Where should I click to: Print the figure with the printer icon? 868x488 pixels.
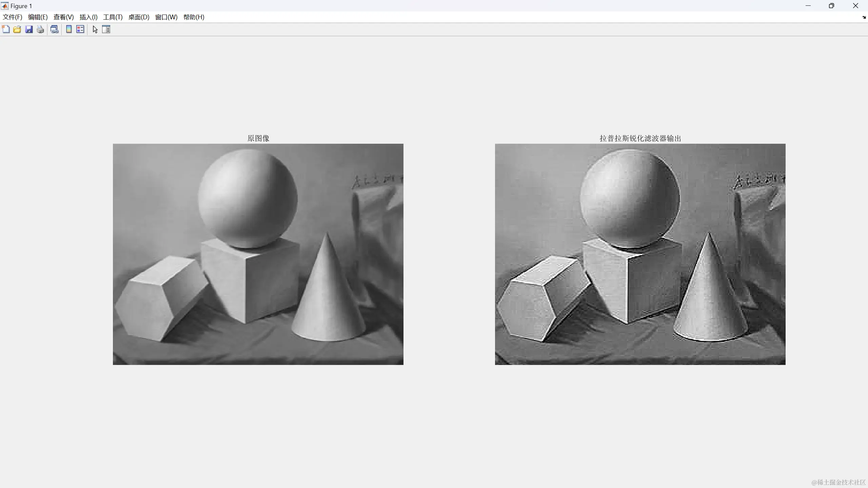[40, 29]
